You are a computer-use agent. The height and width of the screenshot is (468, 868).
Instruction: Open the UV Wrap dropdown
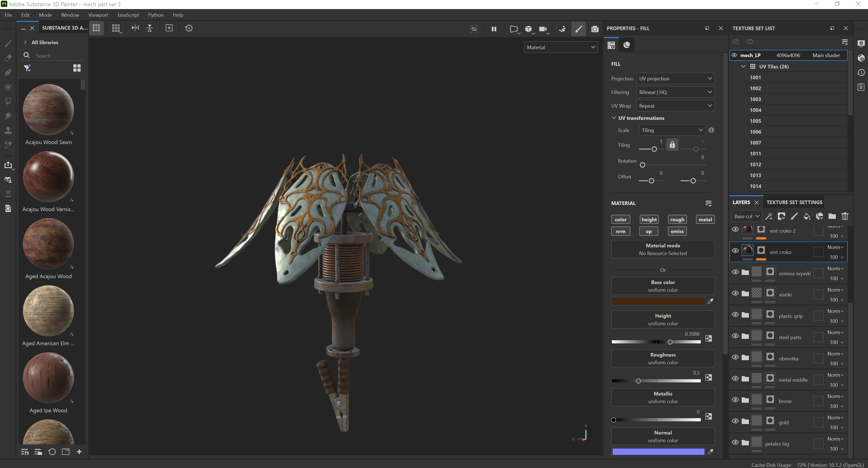point(675,106)
